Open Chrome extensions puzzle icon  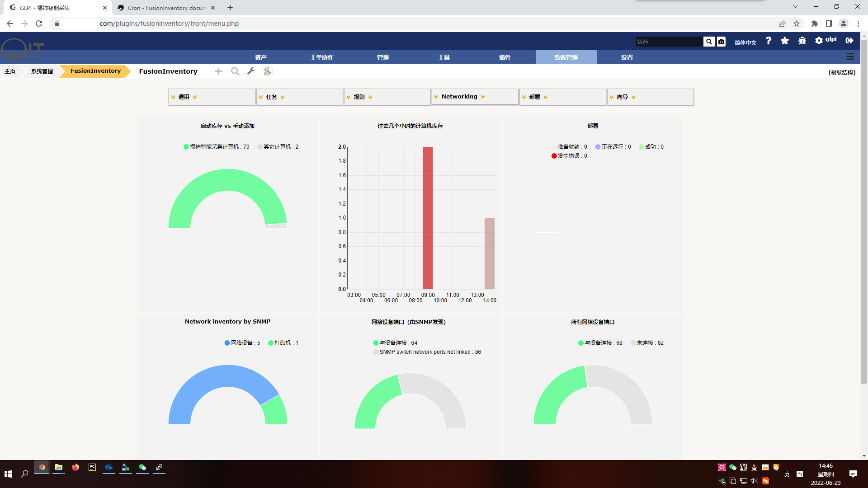click(815, 23)
